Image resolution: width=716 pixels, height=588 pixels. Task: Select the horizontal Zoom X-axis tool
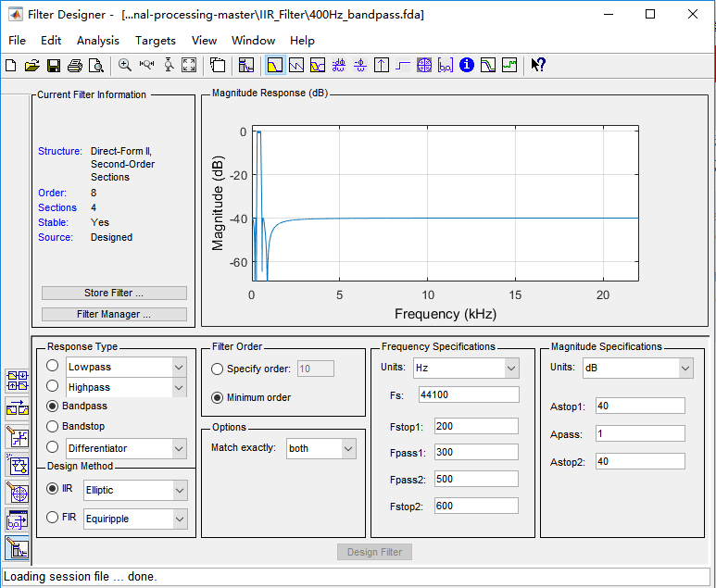(146, 66)
